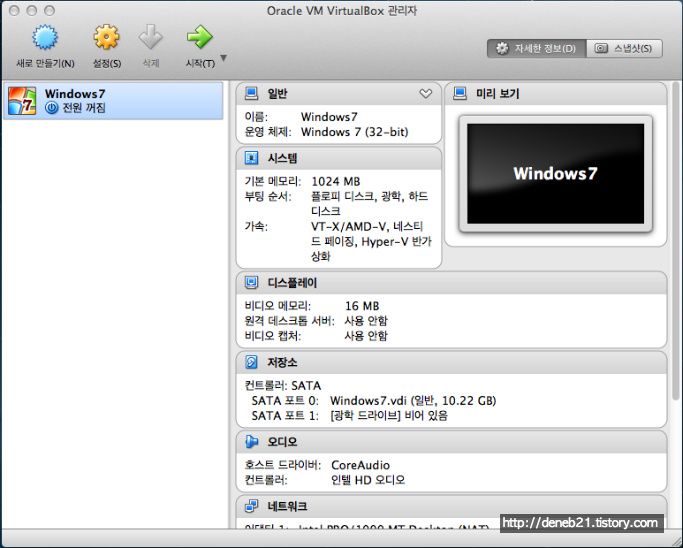Image resolution: width=683 pixels, height=548 pixels.
Task: Click the Windows 7 OS logo icon
Action: pyautogui.click(x=22, y=101)
